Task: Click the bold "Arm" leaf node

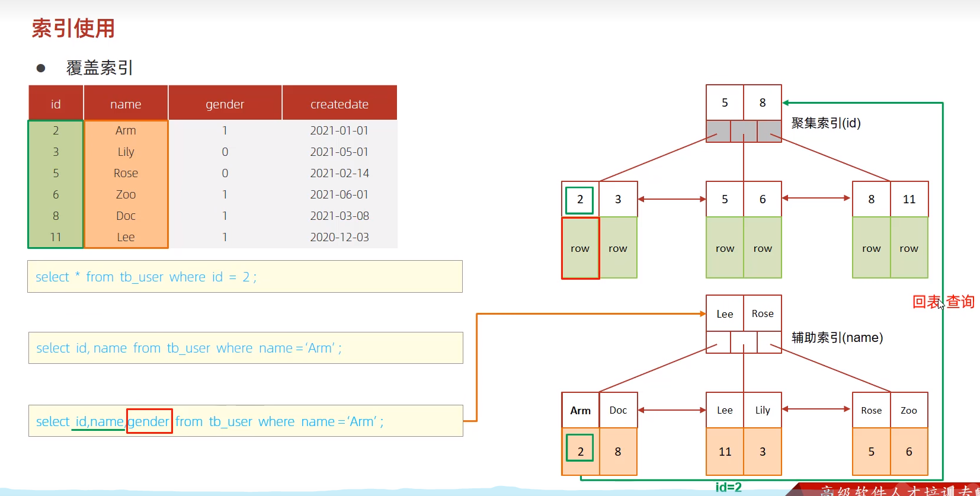Action: (x=580, y=410)
